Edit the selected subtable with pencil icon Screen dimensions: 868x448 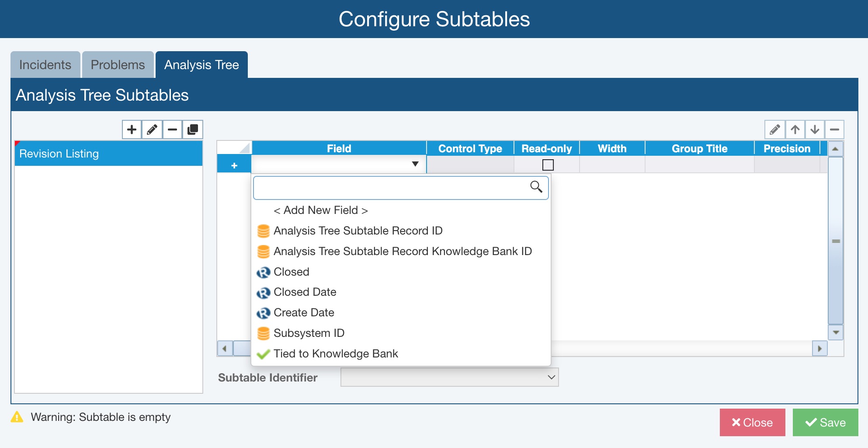pyautogui.click(x=152, y=130)
